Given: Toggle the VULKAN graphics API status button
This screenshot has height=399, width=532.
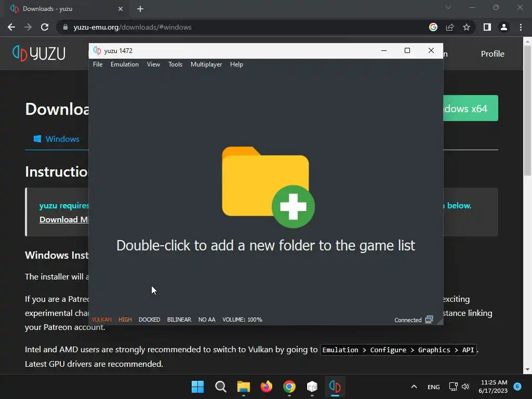Looking at the screenshot, I should pos(101,320).
